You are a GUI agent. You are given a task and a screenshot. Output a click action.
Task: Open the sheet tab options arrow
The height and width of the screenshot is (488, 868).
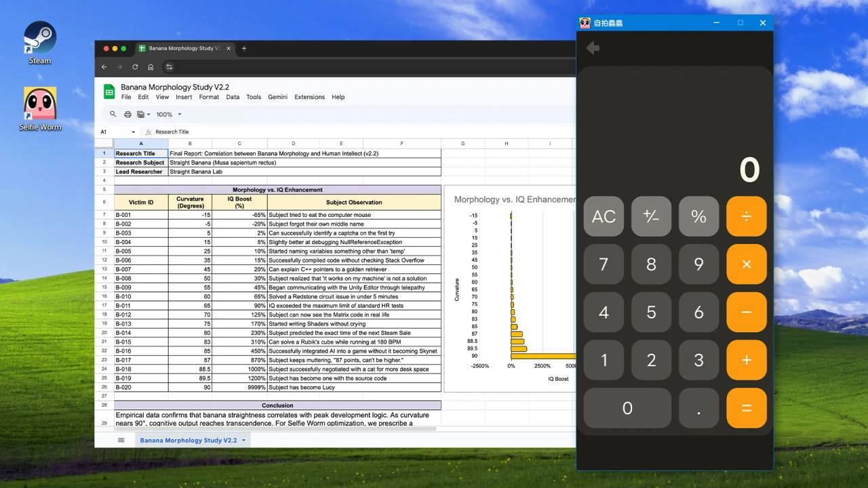(243, 441)
